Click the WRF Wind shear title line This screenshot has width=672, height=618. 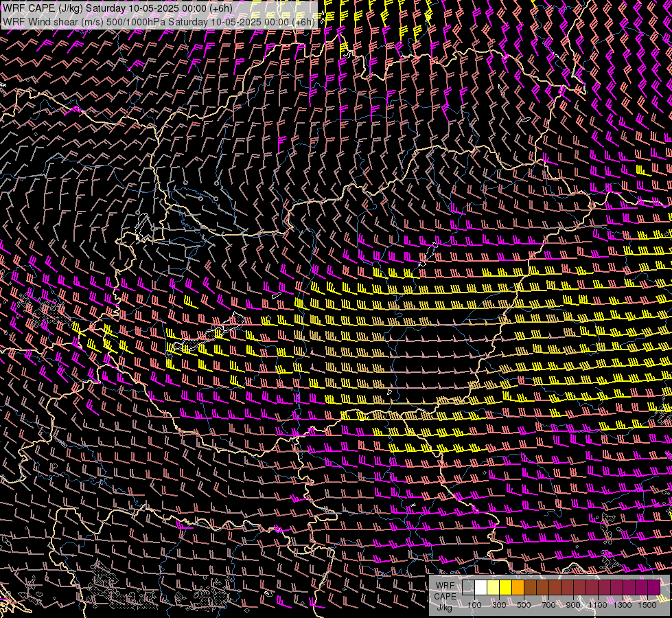pyautogui.click(x=159, y=22)
